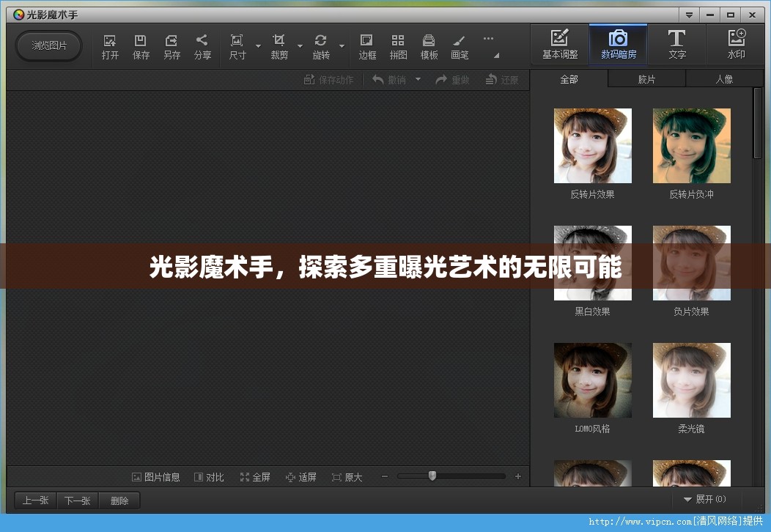This screenshot has width=771, height=532.
Task: Open the more tools ellipsis menu
Action: point(488,38)
